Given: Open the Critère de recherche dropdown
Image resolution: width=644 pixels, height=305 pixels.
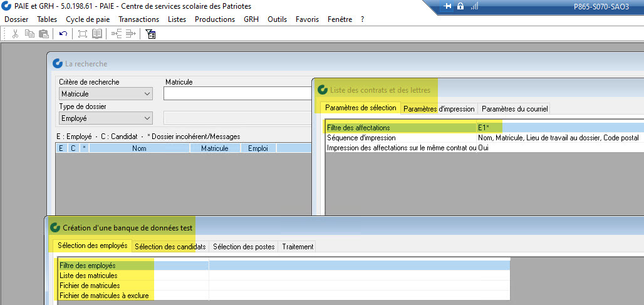Looking at the screenshot, I should coord(105,94).
